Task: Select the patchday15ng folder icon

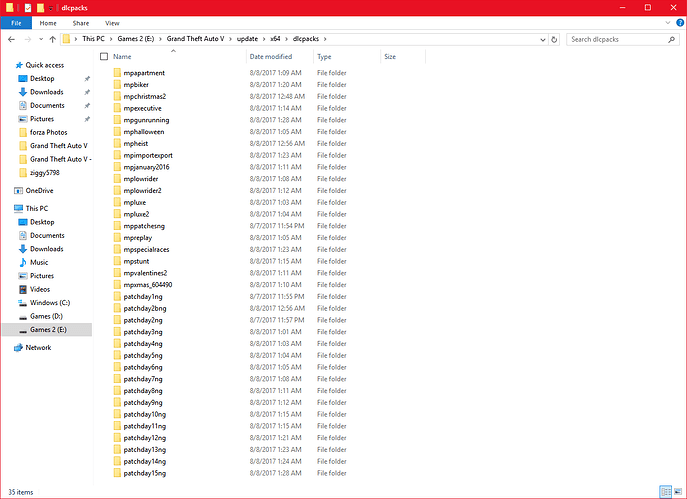Action: [x=117, y=473]
